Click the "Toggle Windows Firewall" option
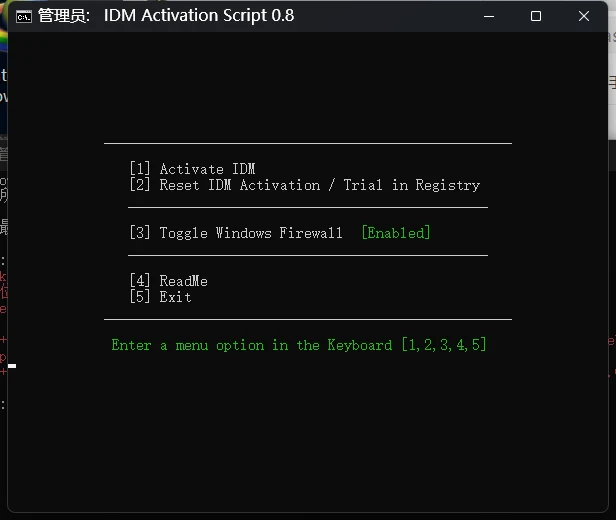The height and width of the screenshot is (520, 616). tap(236, 233)
